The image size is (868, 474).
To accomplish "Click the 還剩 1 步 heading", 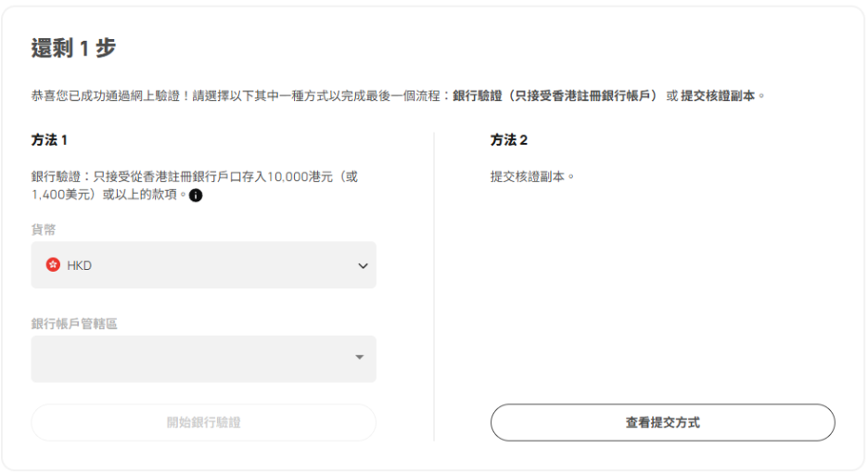I will 73,48.
